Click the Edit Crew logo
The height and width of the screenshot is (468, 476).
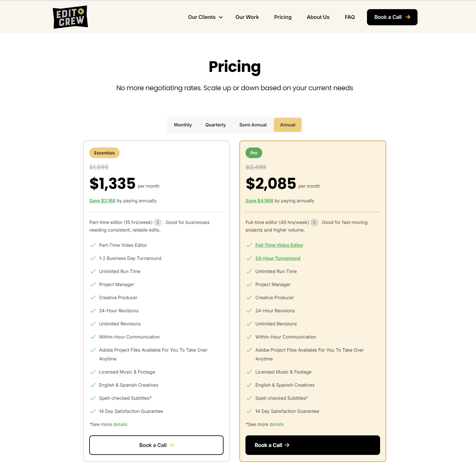click(x=70, y=17)
